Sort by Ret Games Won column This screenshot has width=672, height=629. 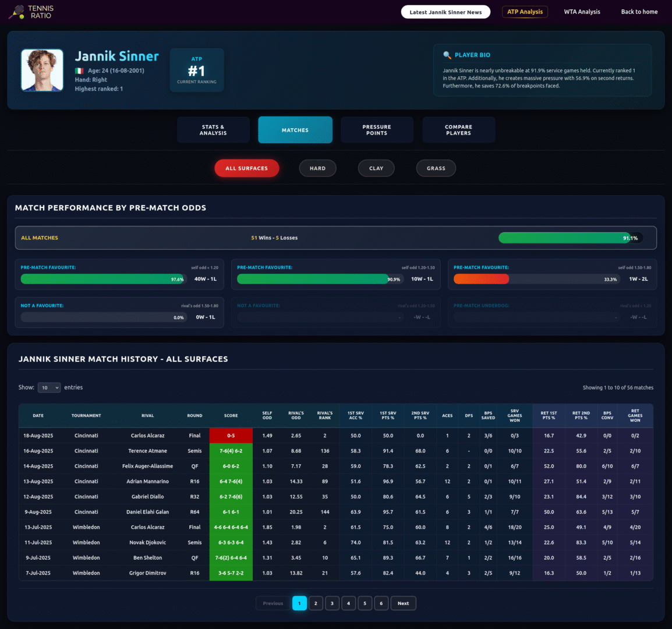[x=635, y=415]
